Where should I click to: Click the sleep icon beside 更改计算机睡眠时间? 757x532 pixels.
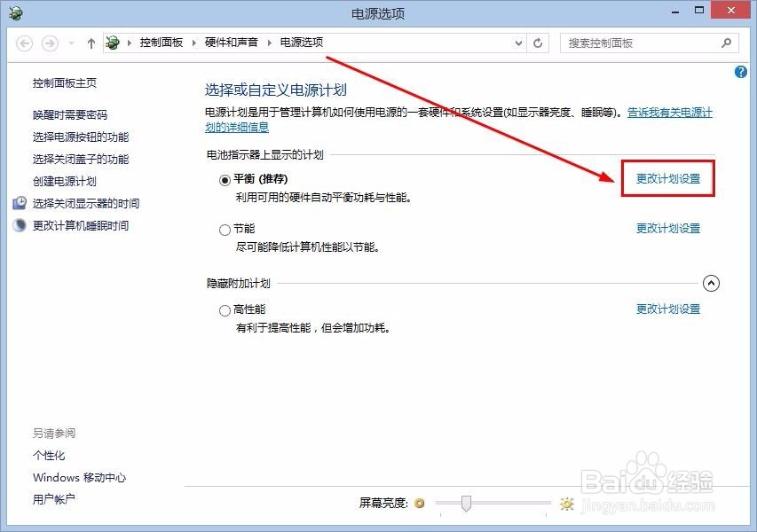point(20,225)
